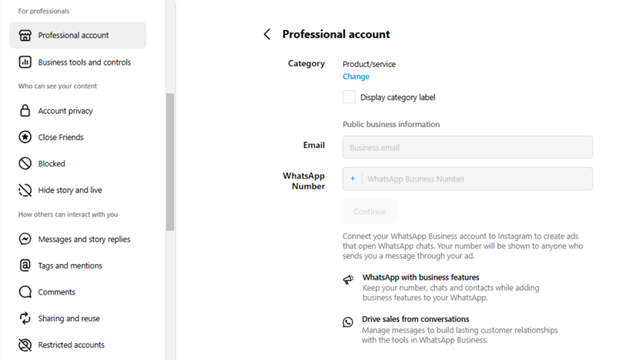The width and height of the screenshot is (644, 360).
Task: Click the Business tools bar chart icon
Action: coord(25,62)
